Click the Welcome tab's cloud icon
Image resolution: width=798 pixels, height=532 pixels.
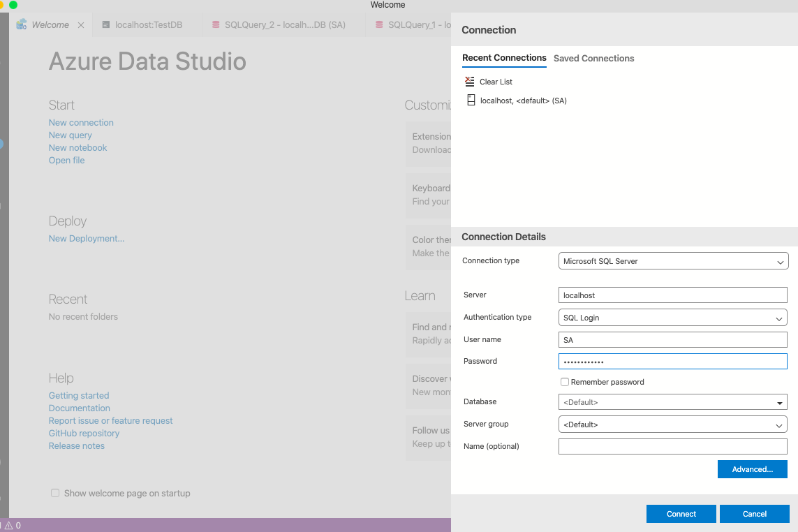[22, 24]
